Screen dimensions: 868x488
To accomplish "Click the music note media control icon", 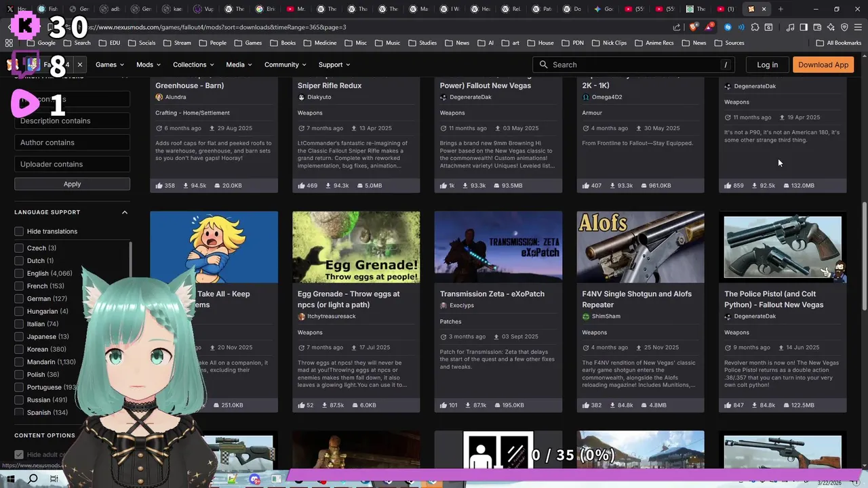I will tap(790, 27).
